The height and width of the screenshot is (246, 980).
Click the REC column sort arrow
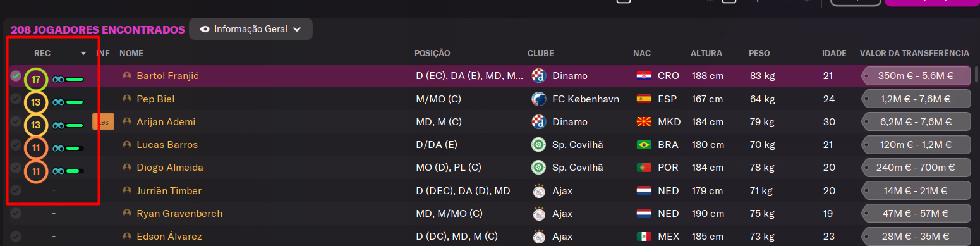point(83,54)
